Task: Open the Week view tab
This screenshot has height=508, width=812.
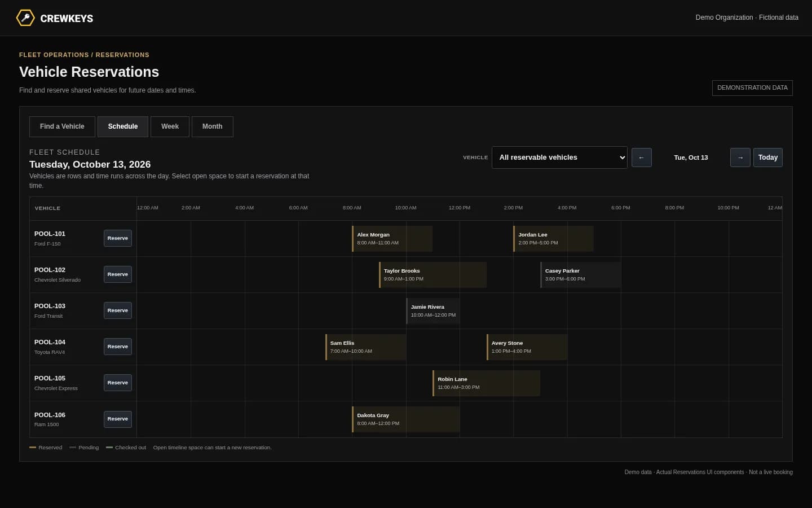Action: click(170, 126)
